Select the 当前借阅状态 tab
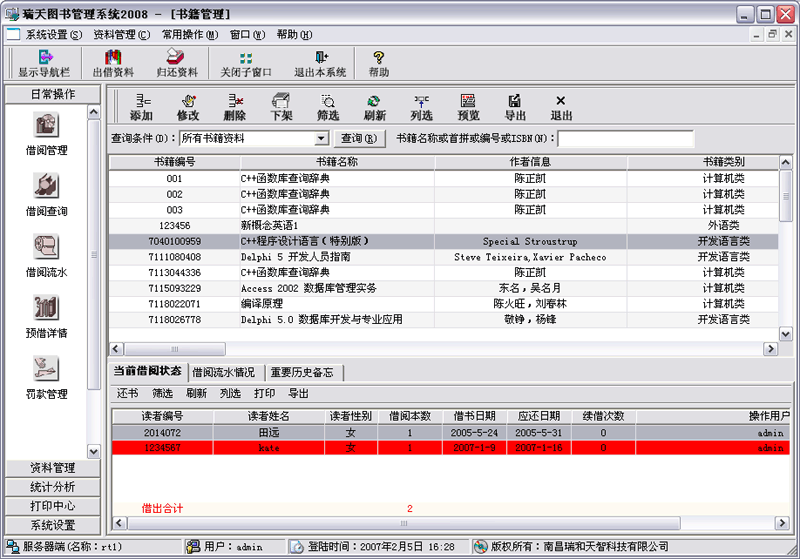This screenshot has width=800, height=559. coord(147,371)
